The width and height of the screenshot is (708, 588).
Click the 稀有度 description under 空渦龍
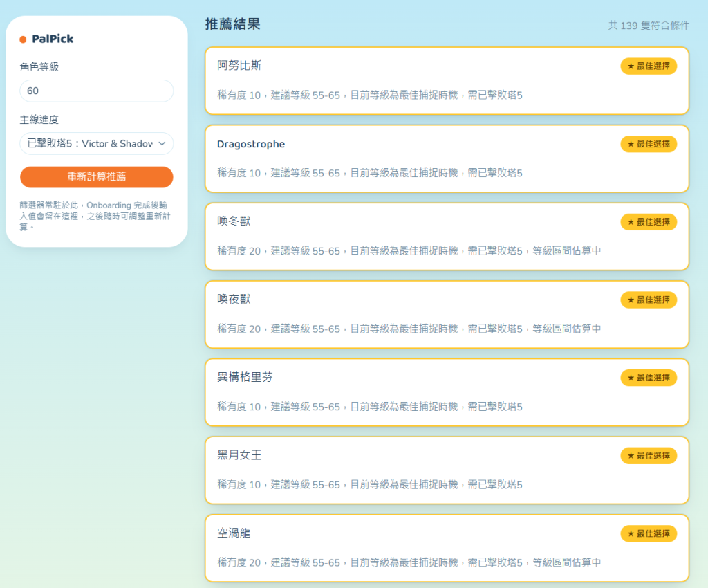point(409,562)
